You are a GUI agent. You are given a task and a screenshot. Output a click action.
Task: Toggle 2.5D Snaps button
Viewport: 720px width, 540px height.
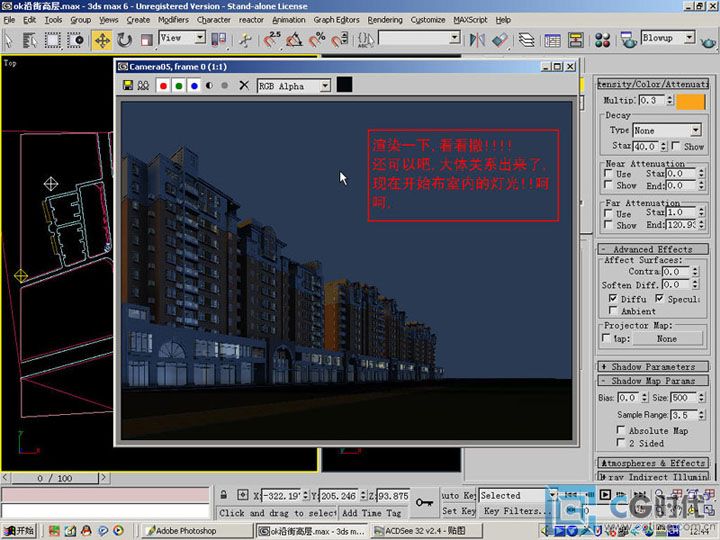(x=272, y=40)
